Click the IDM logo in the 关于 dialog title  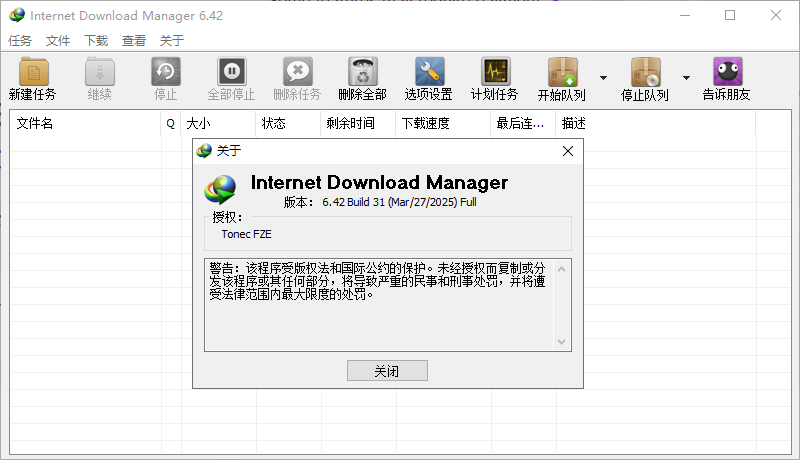coord(204,151)
